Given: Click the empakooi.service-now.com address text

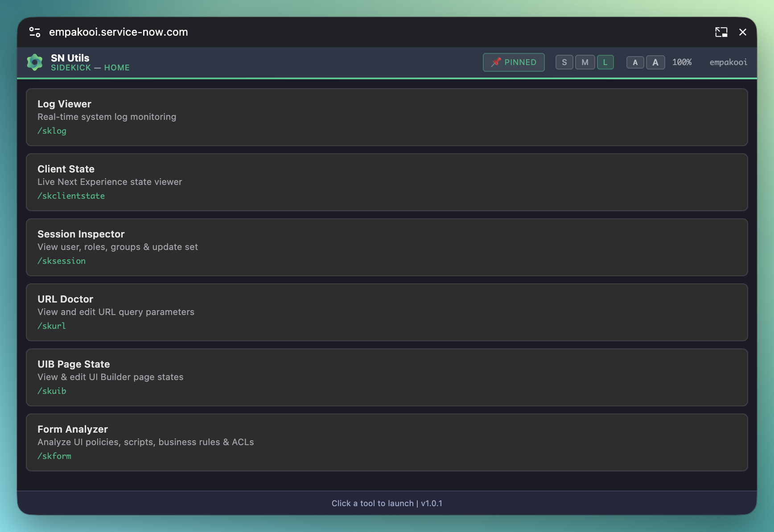Looking at the screenshot, I should 118,32.
